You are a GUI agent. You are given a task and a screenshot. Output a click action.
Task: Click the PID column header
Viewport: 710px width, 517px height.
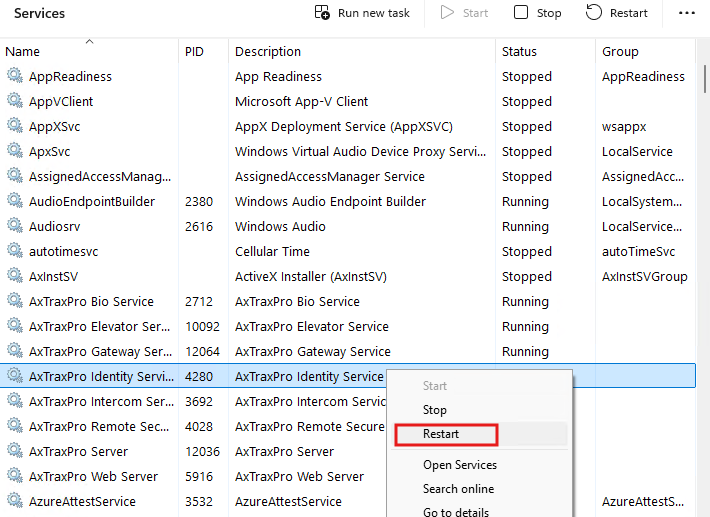click(x=195, y=52)
